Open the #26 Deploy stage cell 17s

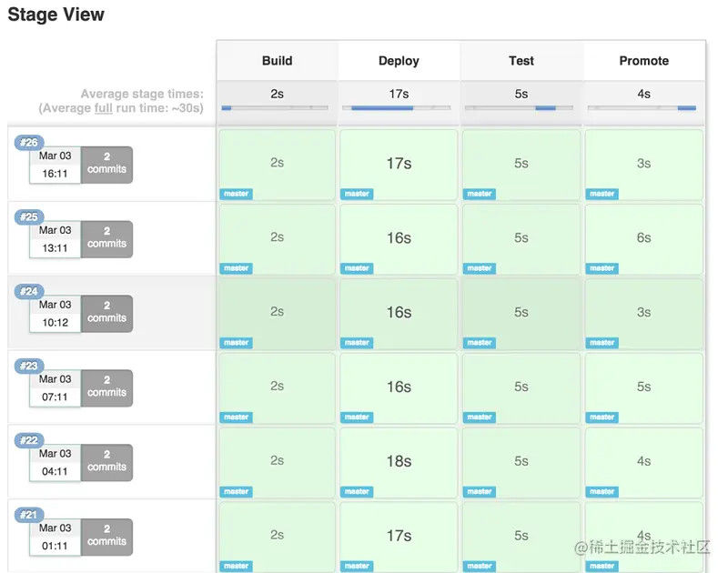click(x=399, y=165)
